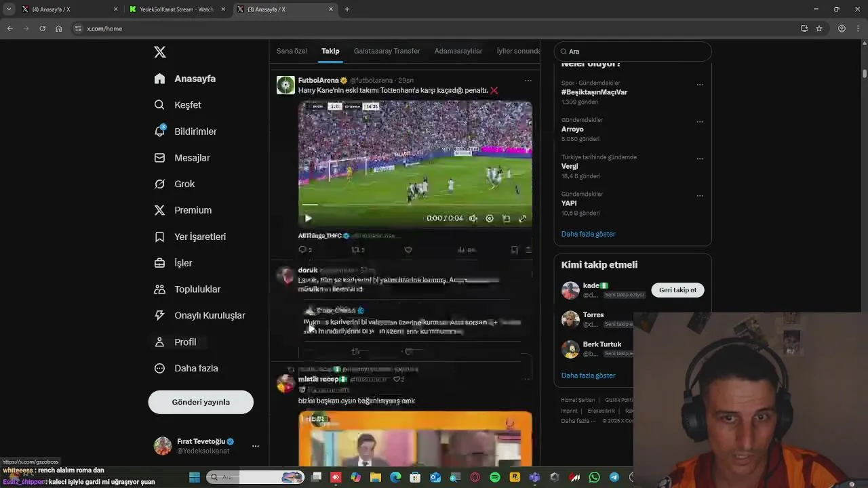Switch to Sana özel tab
868x488 pixels.
tap(292, 51)
